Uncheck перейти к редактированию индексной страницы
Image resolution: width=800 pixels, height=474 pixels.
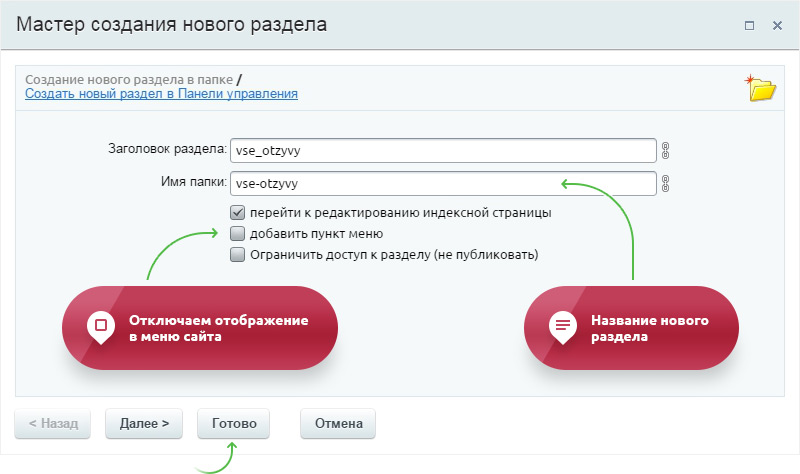tap(237, 212)
